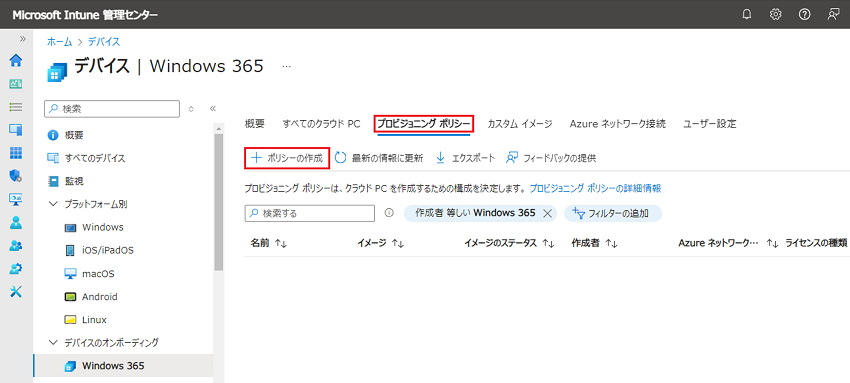Image resolution: width=850 pixels, height=383 pixels.
Task: Open Reports monitor icon in left rail
Action: coord(16,199)
